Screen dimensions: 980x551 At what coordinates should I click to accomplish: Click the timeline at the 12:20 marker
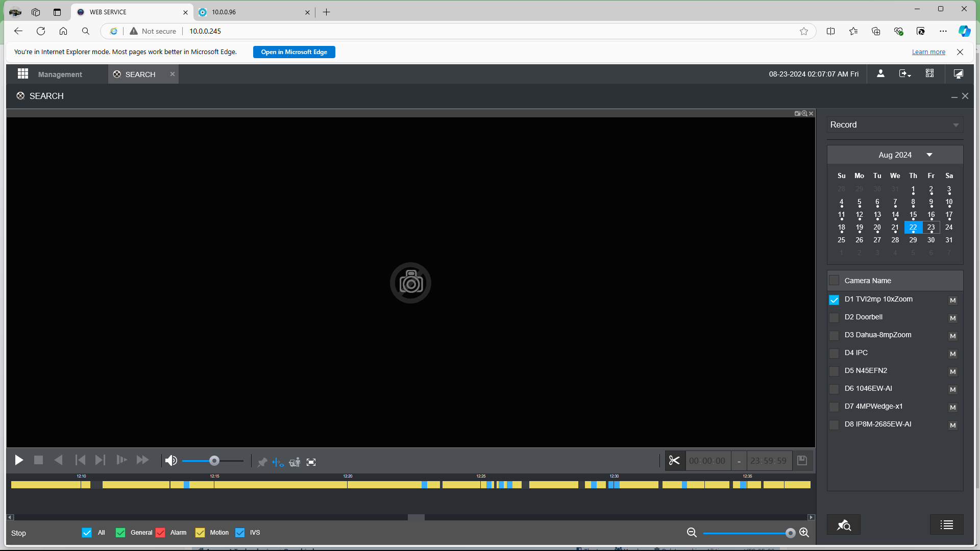click(348, 484)
